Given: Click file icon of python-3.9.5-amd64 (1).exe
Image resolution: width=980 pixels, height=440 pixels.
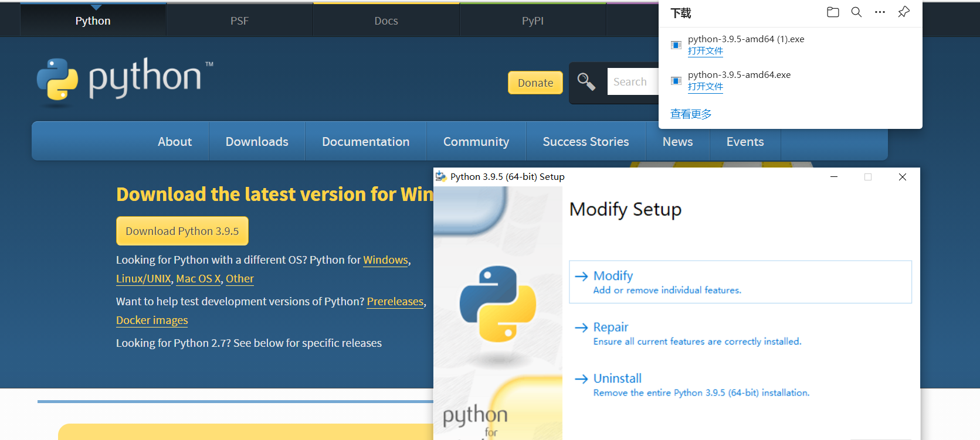Looking at the screenshot, I should coord(676,45).
